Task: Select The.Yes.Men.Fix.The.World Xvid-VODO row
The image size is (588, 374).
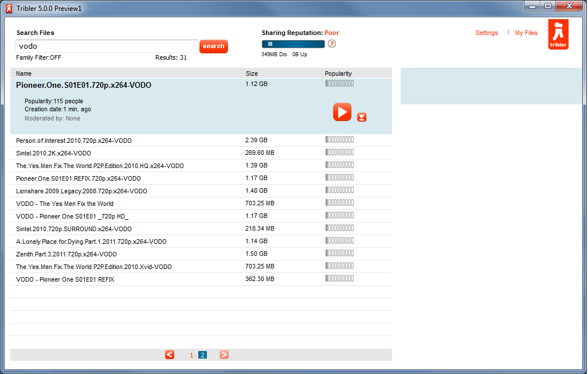Action: point(201,267)
